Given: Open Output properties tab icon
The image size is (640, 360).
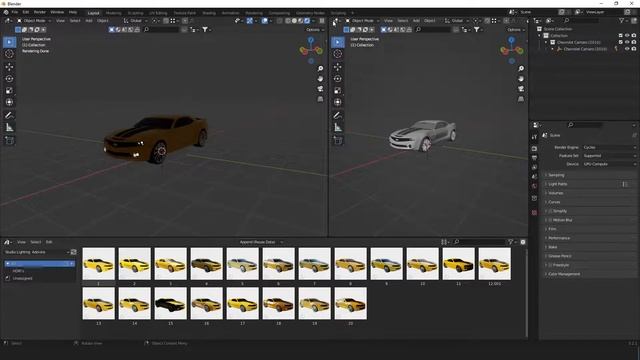Looking at the screenshot, I should [x=534, y=158].
